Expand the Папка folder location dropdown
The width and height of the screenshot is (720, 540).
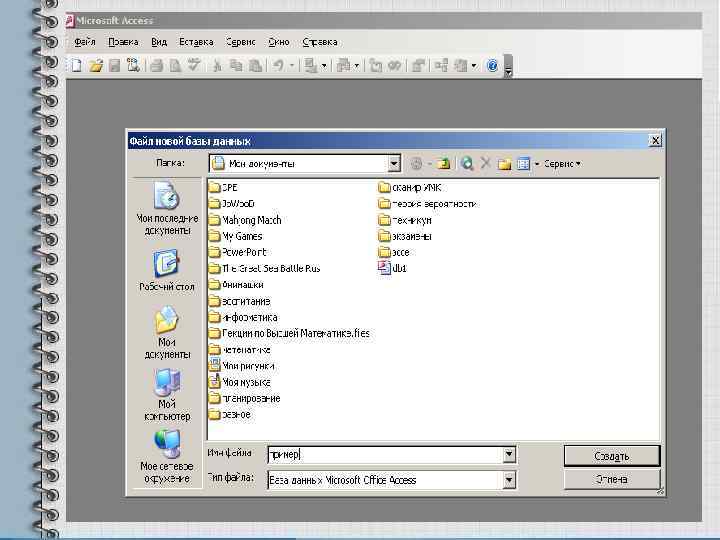pyautogui.click(x=394, y=163)
